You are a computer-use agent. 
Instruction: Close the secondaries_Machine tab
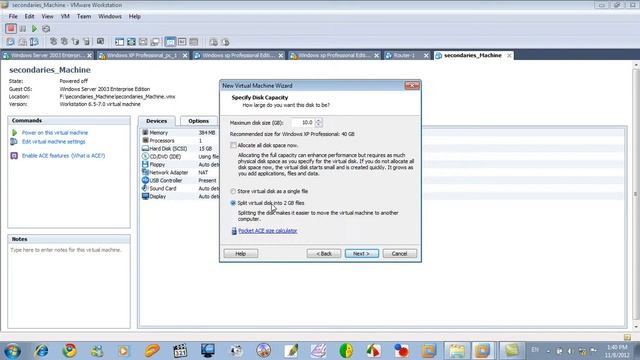pos(509,55)
